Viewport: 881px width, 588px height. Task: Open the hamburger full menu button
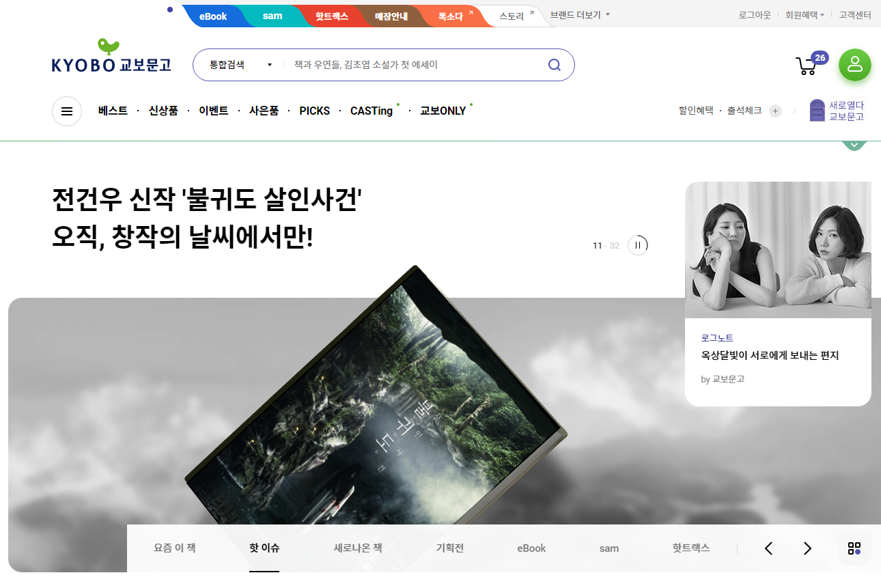point(67,111)
